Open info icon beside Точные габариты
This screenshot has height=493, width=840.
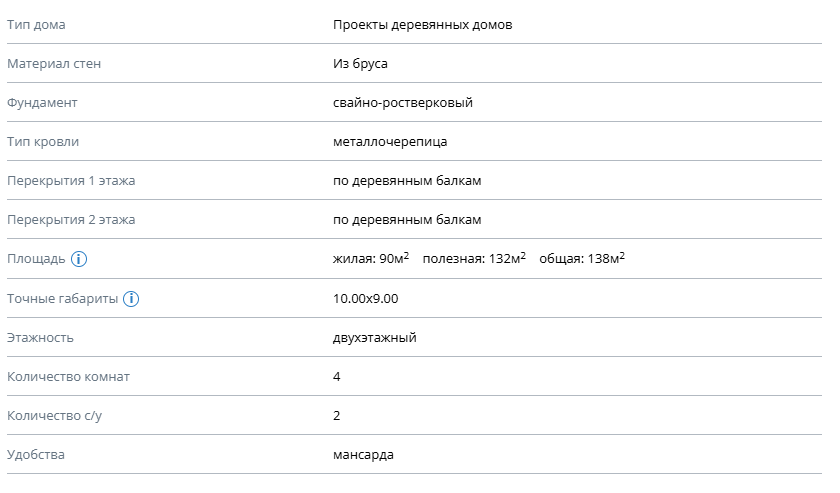131,298
